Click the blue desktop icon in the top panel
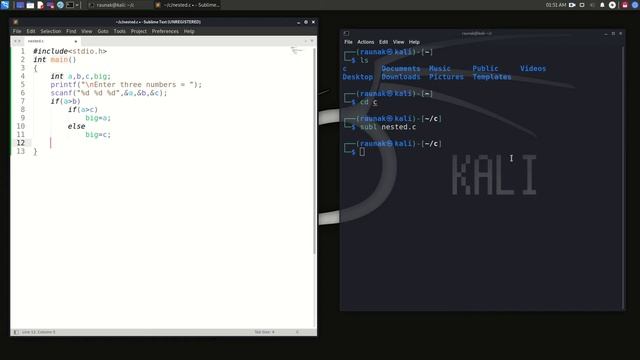The height and width of the screenshot is (360, 640). 20,5
